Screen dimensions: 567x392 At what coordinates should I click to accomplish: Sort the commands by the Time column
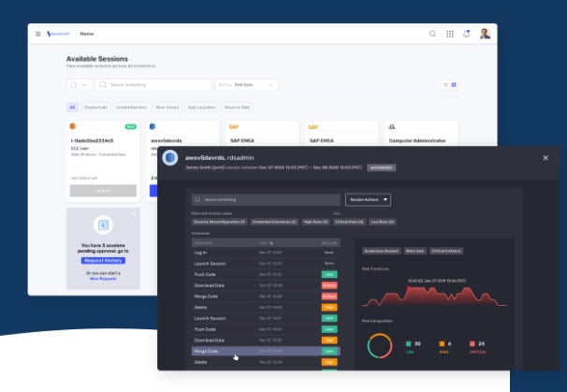pos(264,241)
